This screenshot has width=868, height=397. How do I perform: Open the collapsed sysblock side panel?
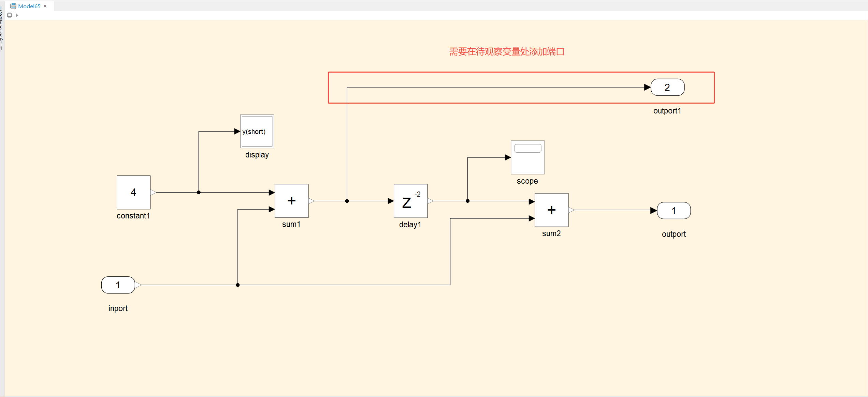1,27
